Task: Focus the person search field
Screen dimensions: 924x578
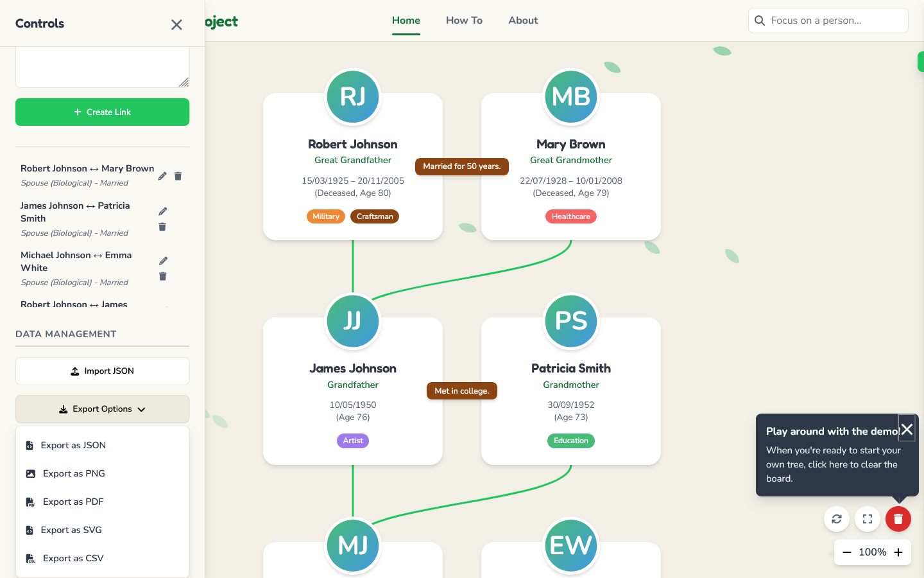Action: (828, 21)
